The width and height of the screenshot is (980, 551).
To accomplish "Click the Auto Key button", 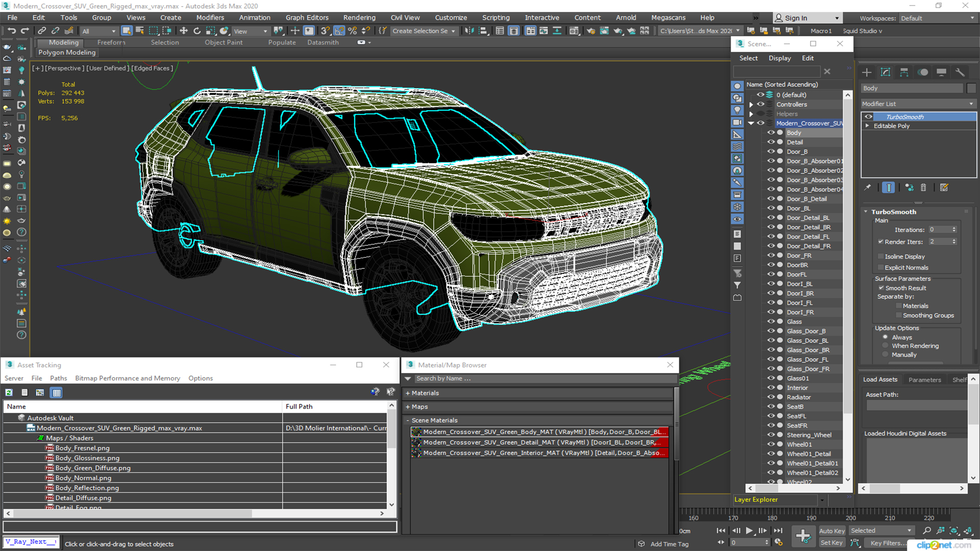I will pyautogui.click(x=832, y=531).
